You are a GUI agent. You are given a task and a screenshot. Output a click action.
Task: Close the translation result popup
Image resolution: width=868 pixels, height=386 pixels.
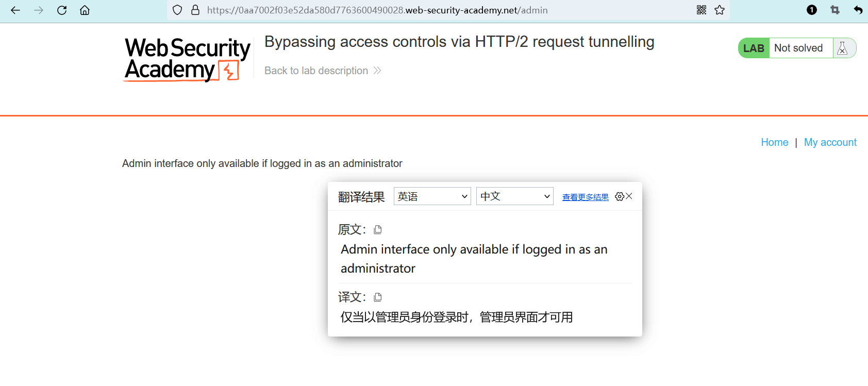pyautogui.click(x=629, y=196)
